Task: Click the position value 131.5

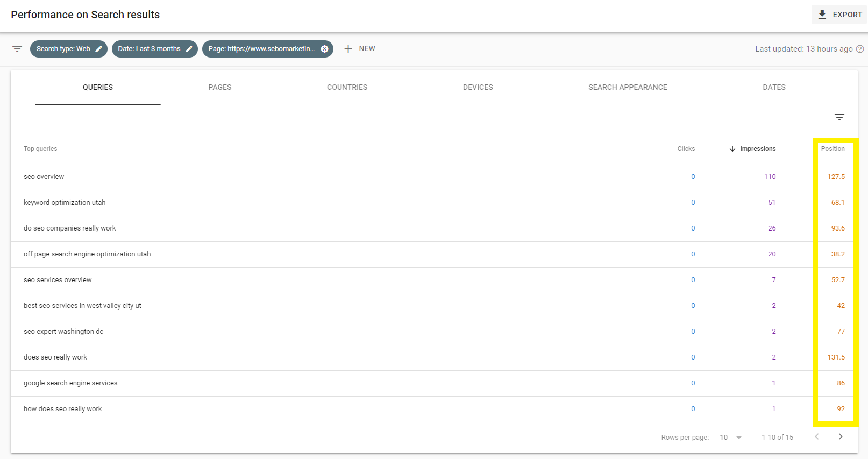Action: pos(836,357)
